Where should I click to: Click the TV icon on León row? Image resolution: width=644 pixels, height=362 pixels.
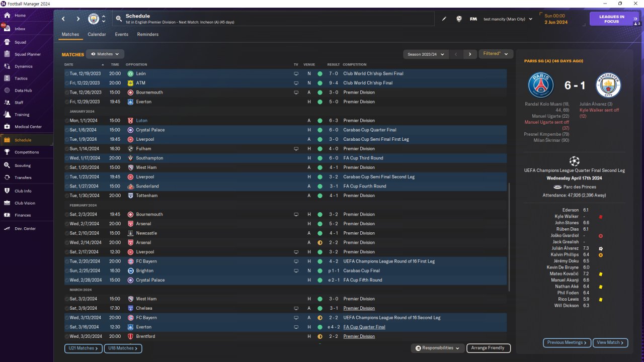tap(296, 73)
